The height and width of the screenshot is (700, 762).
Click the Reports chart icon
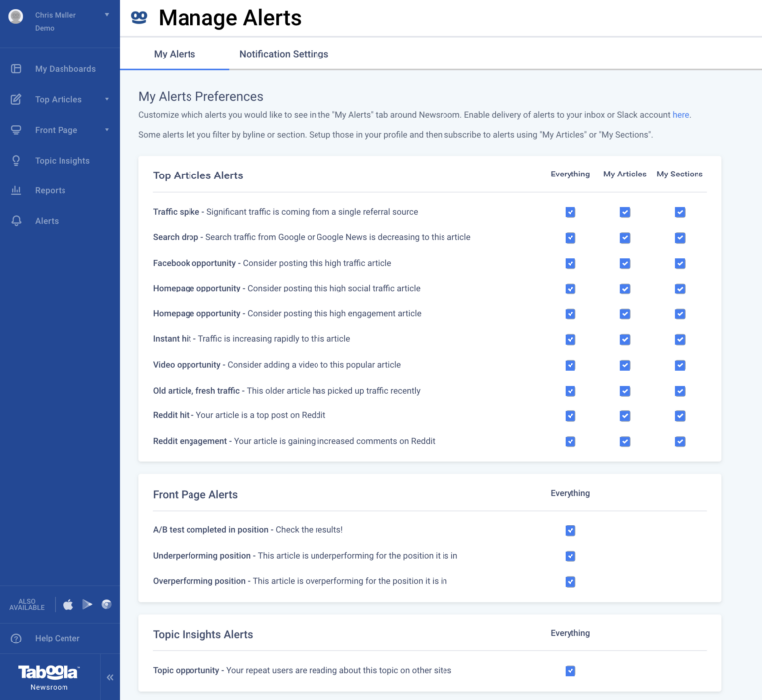click(16, 190)
